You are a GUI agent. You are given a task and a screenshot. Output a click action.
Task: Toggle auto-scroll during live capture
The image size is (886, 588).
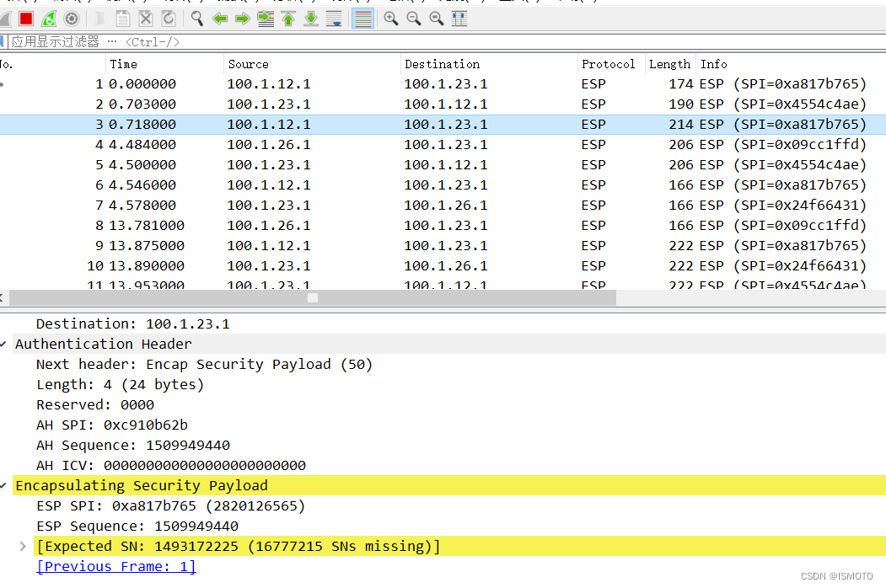point(334,18)
